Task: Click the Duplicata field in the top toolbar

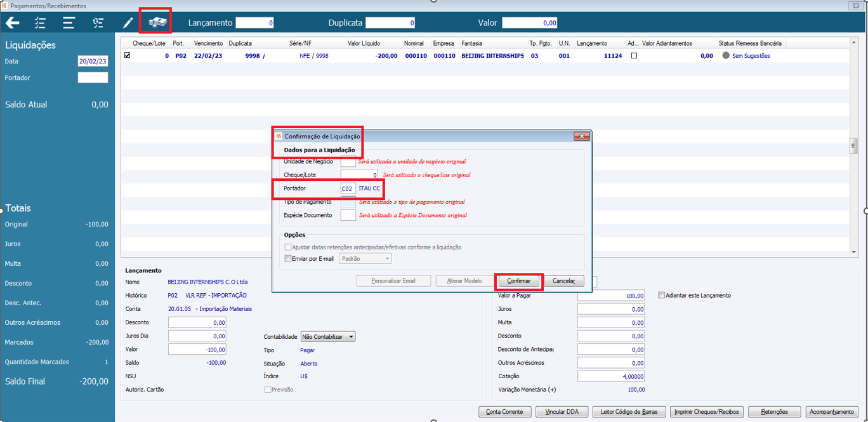Action: click(x=390, y=23)
